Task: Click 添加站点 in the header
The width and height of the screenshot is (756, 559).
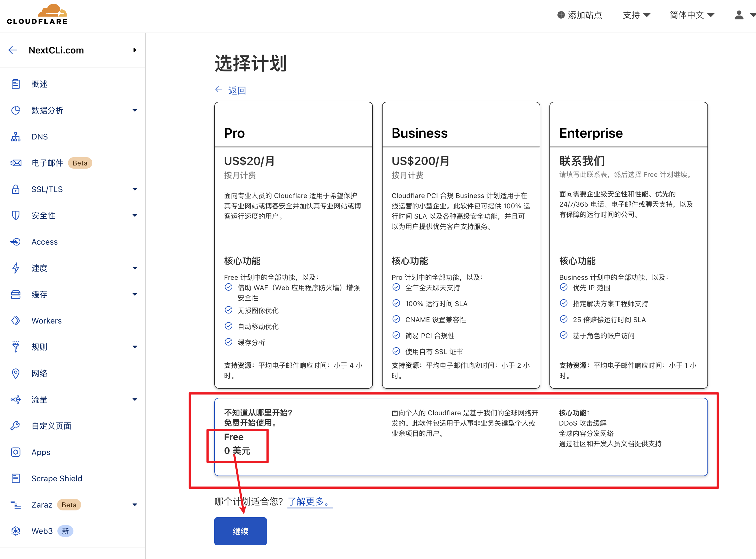Action: (580, 15)
